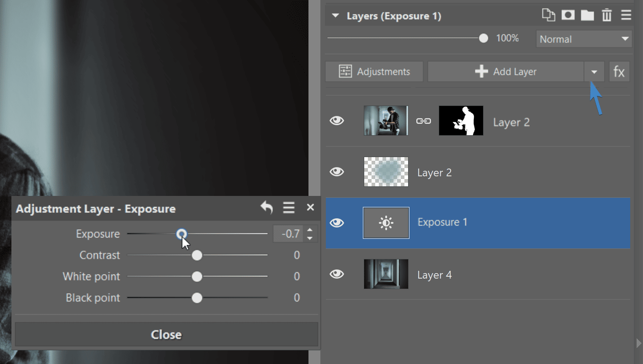Click the Black point value 0
Screen dimensions: 643x364
pyautogui.click(x=297, y=298)
